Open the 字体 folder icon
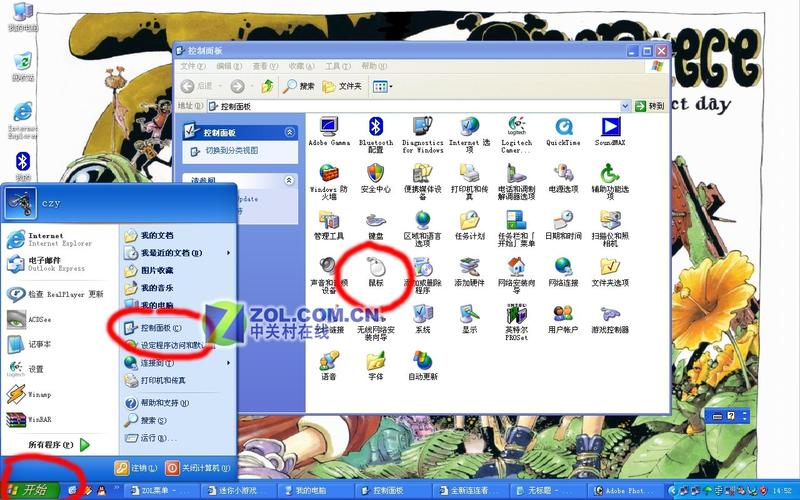This screenshot has width=800, height=500. 376,365
